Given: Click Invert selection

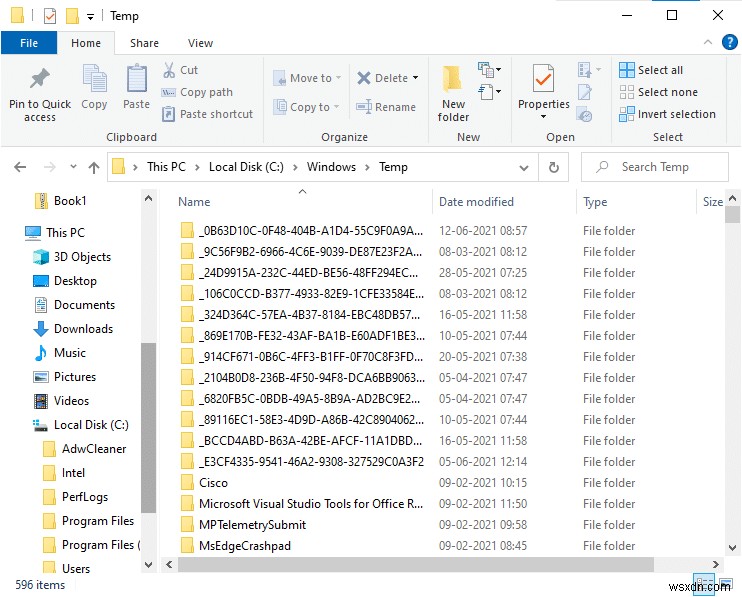Looking at the screenshot, I should tap(667, 114).
